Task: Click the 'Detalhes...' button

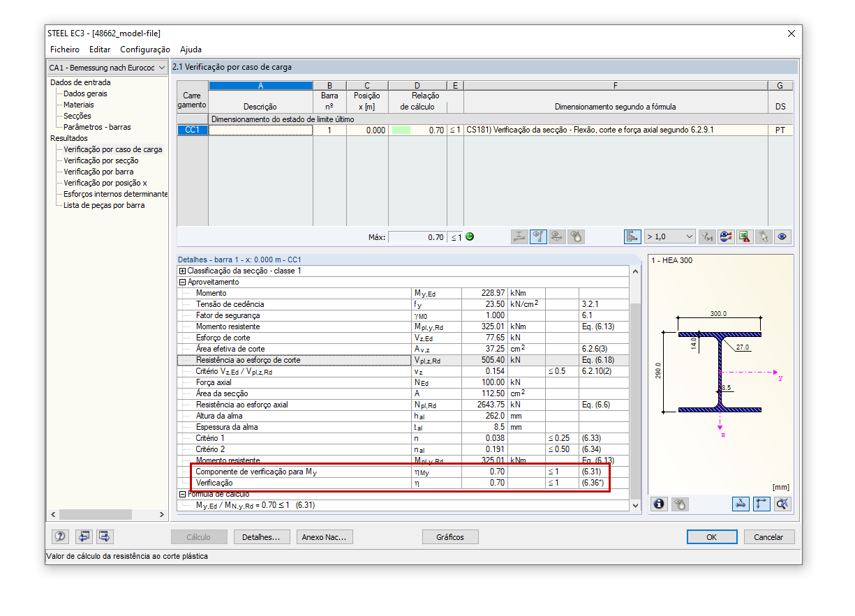Action: pos(261,537)
